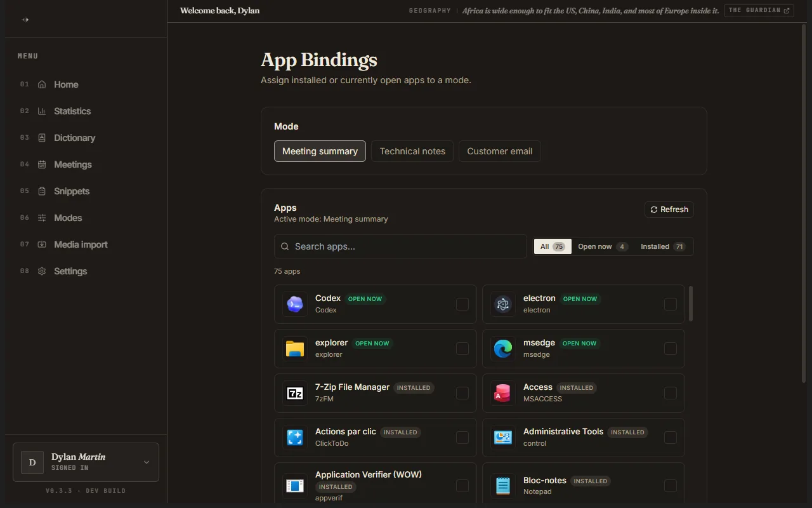
Task: Click the Media import download icon
Action: (x=42, y=244)
